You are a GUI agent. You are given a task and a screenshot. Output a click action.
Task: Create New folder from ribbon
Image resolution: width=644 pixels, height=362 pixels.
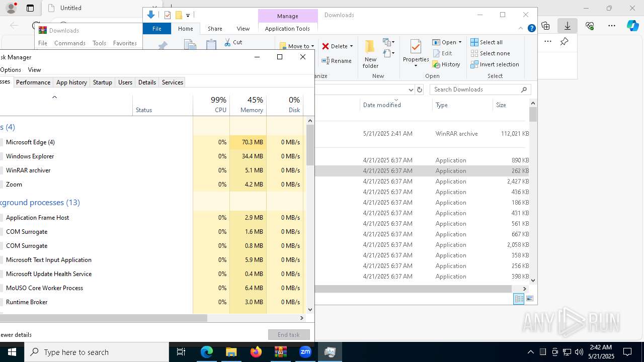click(x=370, y=54)
